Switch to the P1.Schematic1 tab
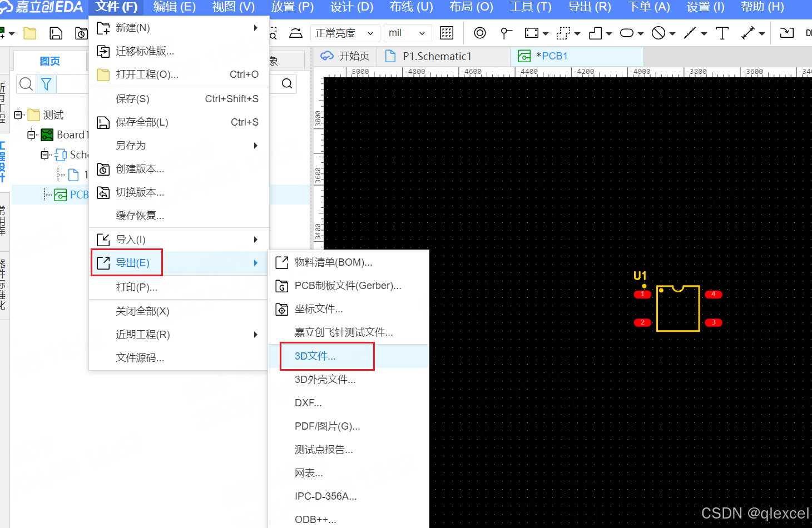The height and width of the screenshot is (528, 812). (443, 56)
